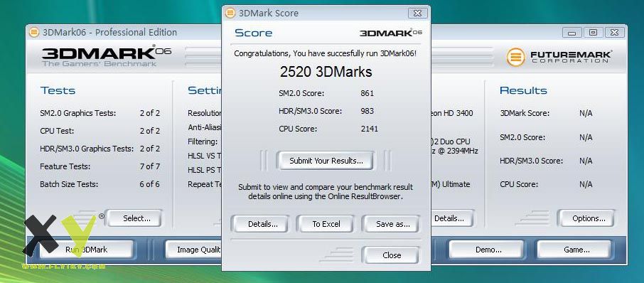The height and width of the screenshot is (283, 644).
Task: Maximize the 3DMark06 main window
Action: [593, 33]
